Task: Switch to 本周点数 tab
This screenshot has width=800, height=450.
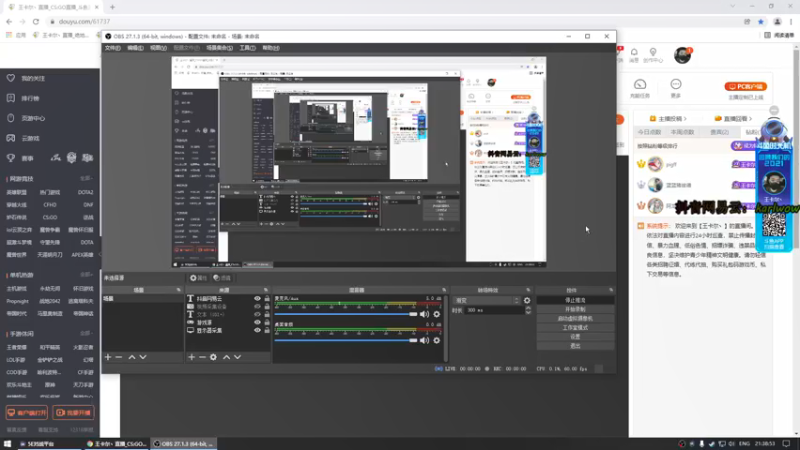Action: 683,132
